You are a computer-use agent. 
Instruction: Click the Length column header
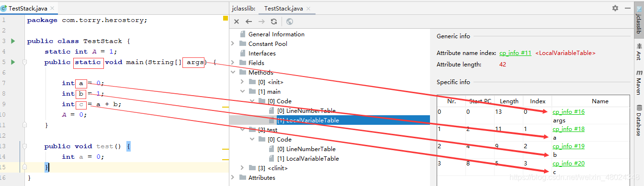click(509, 101)
